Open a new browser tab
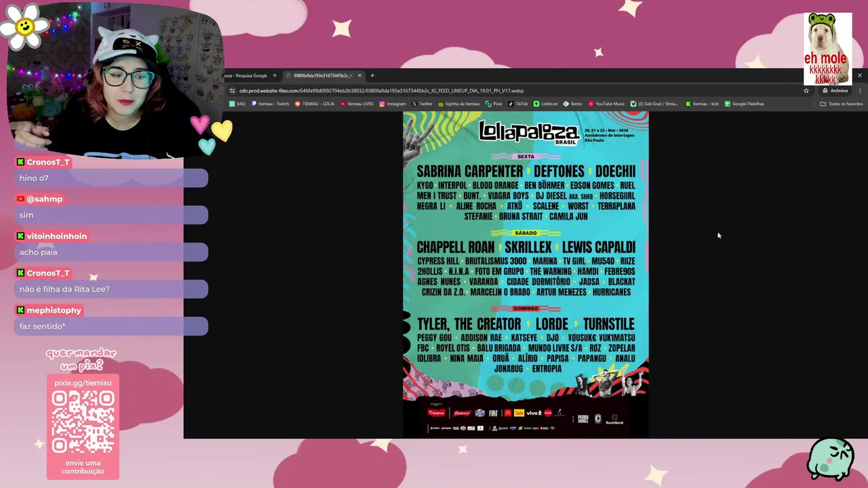 click(372, 75)
